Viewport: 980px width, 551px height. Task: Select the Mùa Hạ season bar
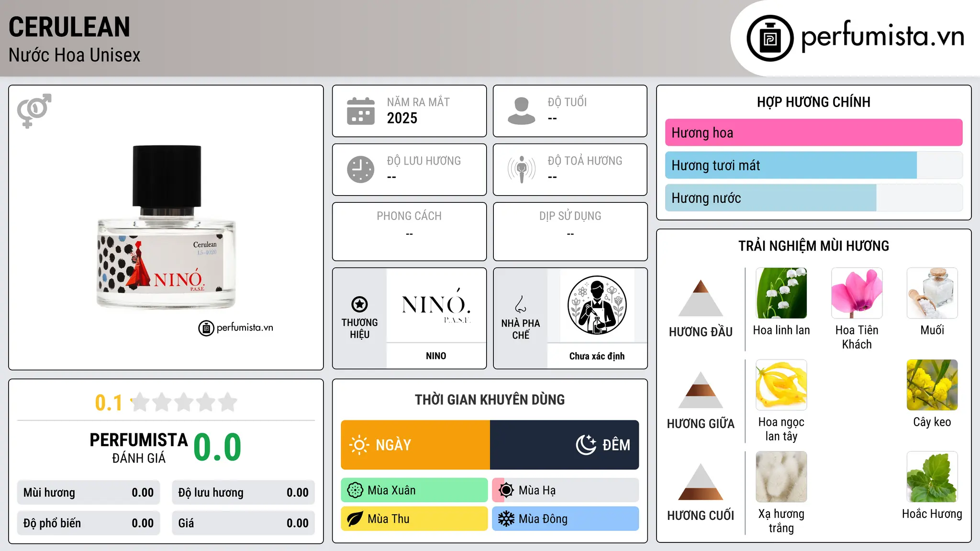point(565,490)
